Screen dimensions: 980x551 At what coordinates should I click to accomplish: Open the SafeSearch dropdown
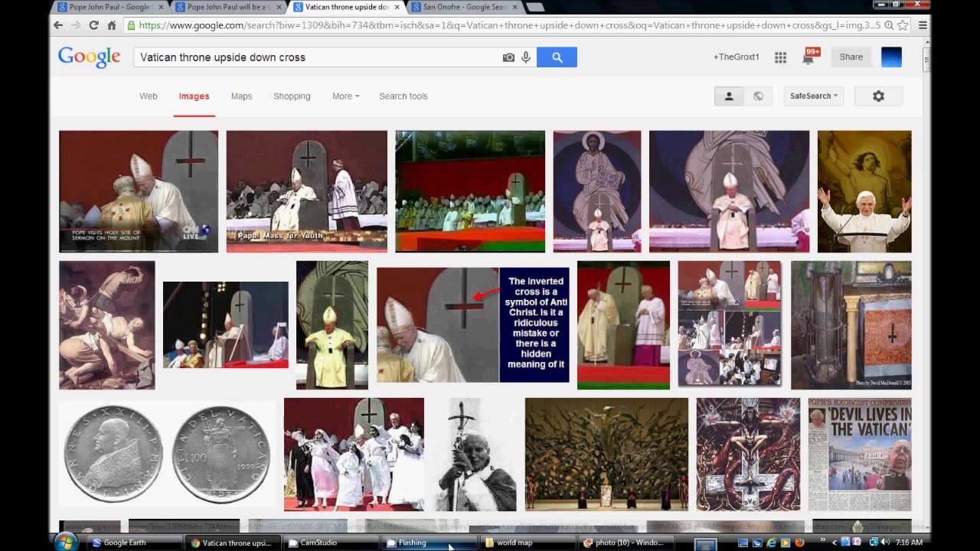tap(813, 96)
